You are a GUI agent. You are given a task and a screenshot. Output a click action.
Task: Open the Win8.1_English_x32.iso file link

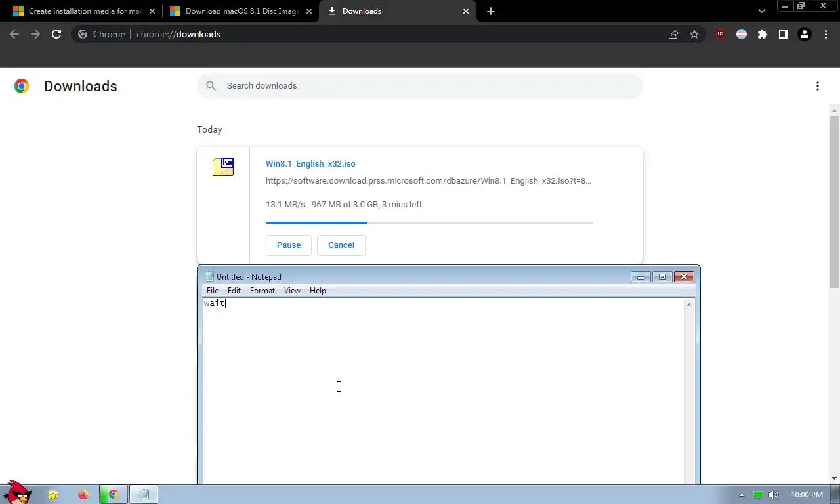(310, 164)
